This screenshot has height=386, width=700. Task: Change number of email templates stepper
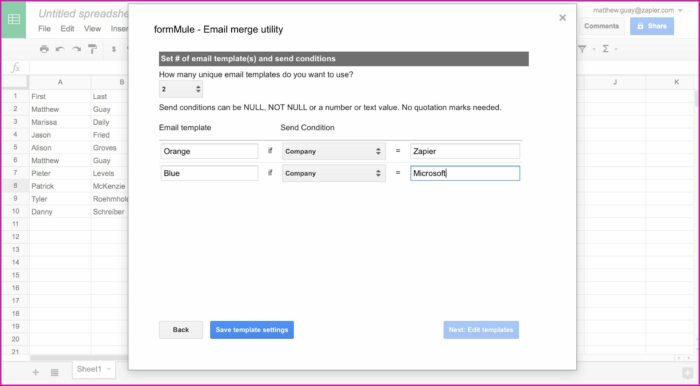click(181, 89)
